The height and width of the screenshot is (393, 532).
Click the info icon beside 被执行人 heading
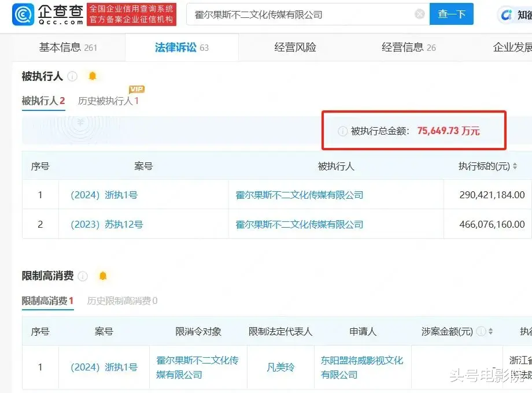(73, 76)
